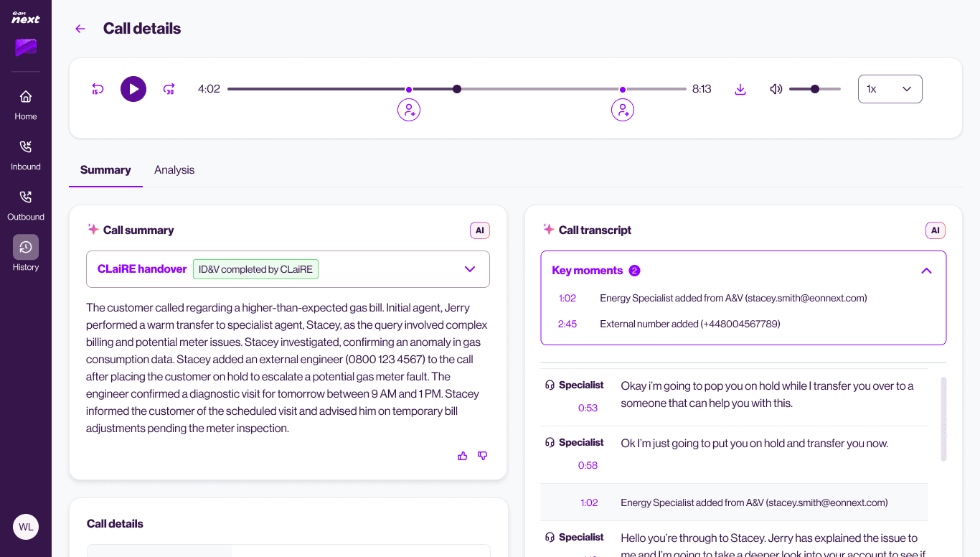This screenshot has height=557, width=980.
Task: Switch to the Analysis tab
Action: 174,170
